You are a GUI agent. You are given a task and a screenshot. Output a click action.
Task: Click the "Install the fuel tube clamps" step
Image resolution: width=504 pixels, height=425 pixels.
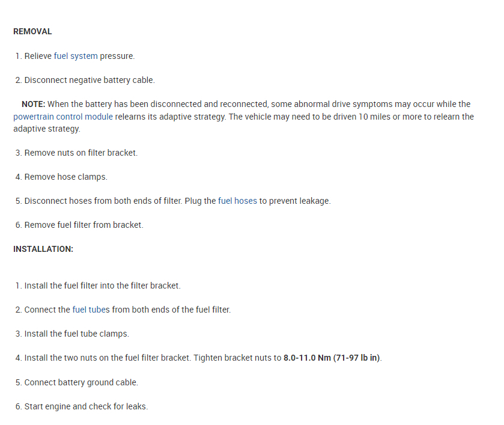coord(76,334)
